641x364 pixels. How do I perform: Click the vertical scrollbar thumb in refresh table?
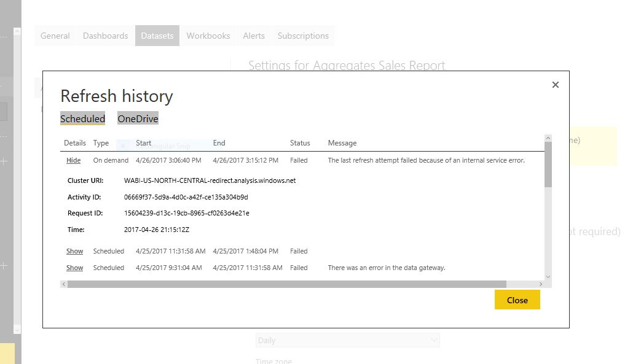pos(548,165)
